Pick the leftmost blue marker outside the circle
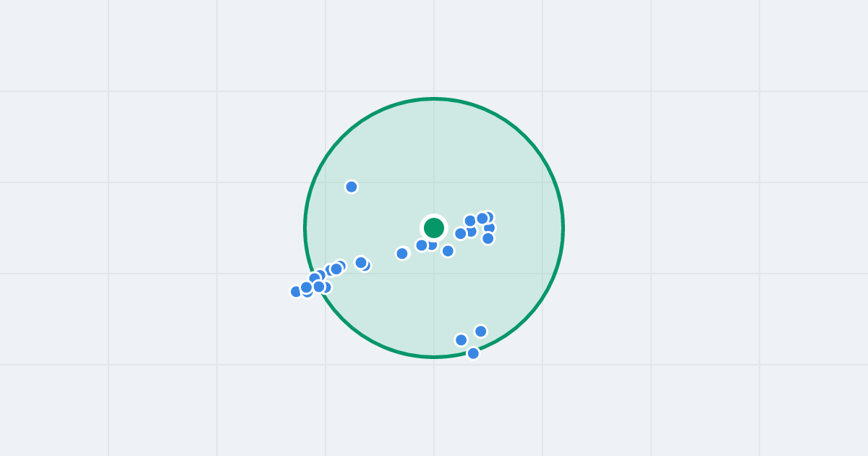The height and width of the screenshot is (456, 868). (x=296, y=292)
